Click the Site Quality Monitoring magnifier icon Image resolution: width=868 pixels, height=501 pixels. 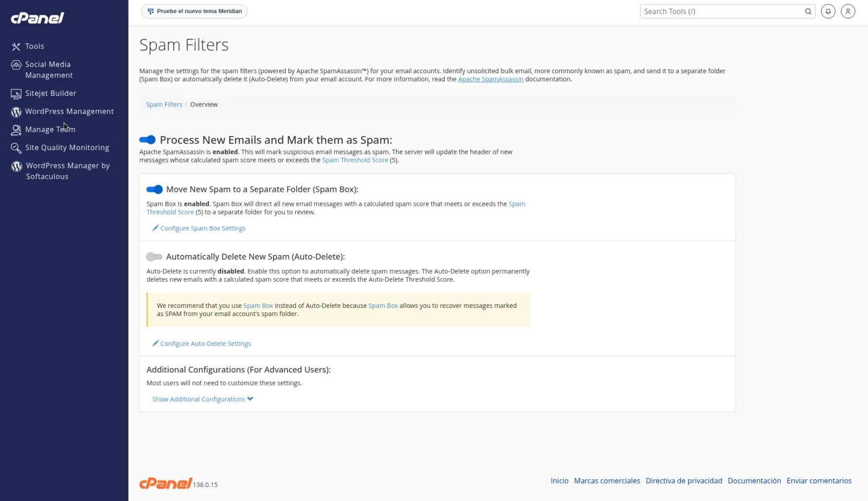16,147
